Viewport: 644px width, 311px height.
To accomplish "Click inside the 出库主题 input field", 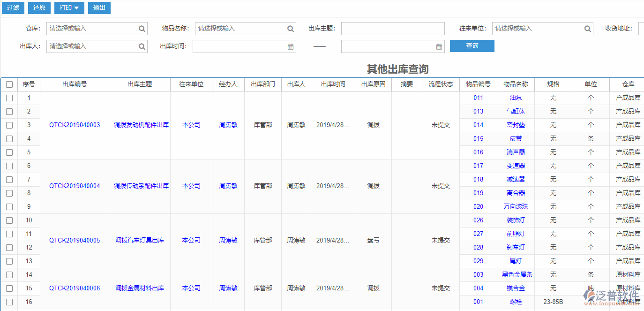I will (393, 29).
